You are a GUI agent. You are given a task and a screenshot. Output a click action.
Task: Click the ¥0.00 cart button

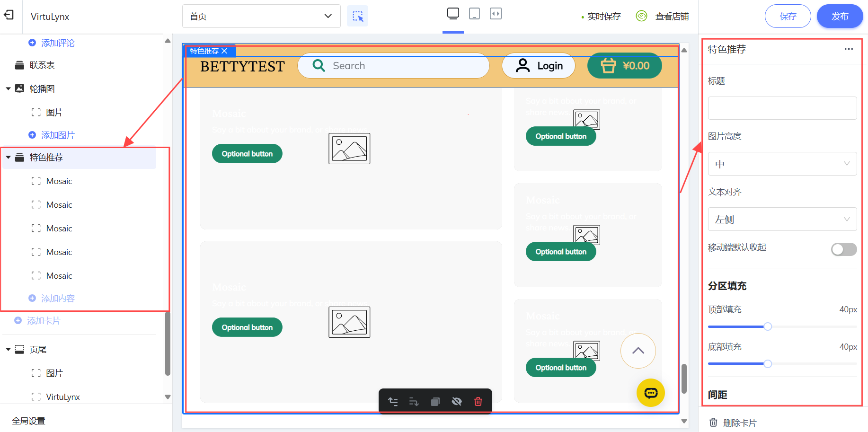[x=625, y=66]
